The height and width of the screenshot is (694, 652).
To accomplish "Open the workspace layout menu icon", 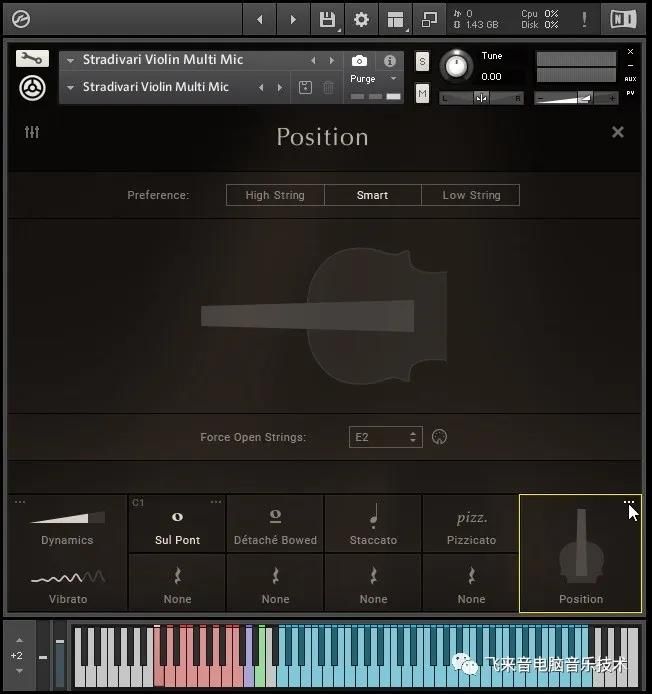I will pos(396,19).
